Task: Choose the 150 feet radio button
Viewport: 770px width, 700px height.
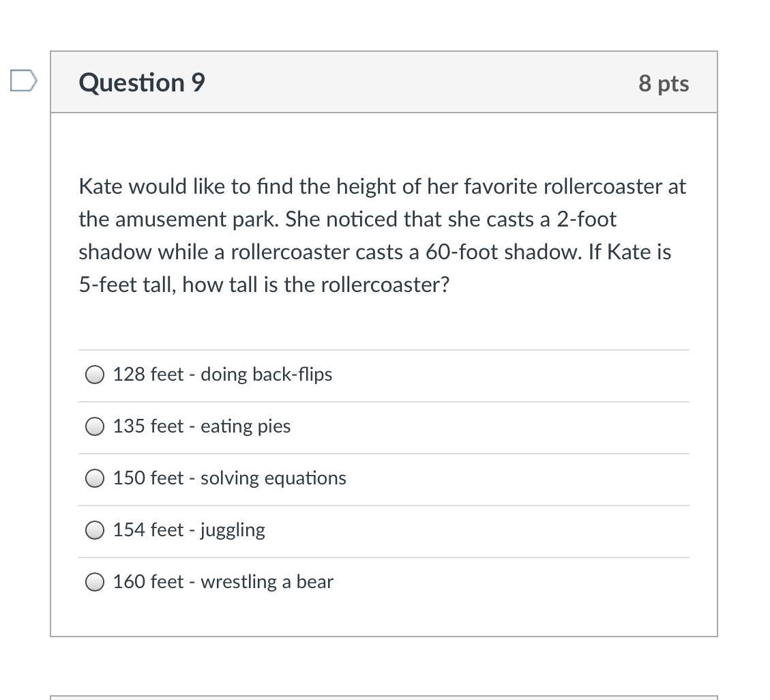Action: pos(95,478)
